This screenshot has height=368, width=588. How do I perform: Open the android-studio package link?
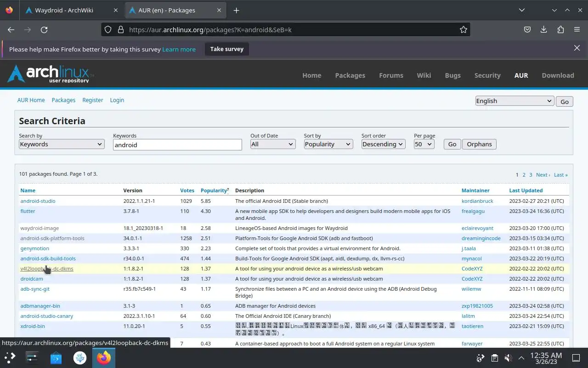click(38, 201)
